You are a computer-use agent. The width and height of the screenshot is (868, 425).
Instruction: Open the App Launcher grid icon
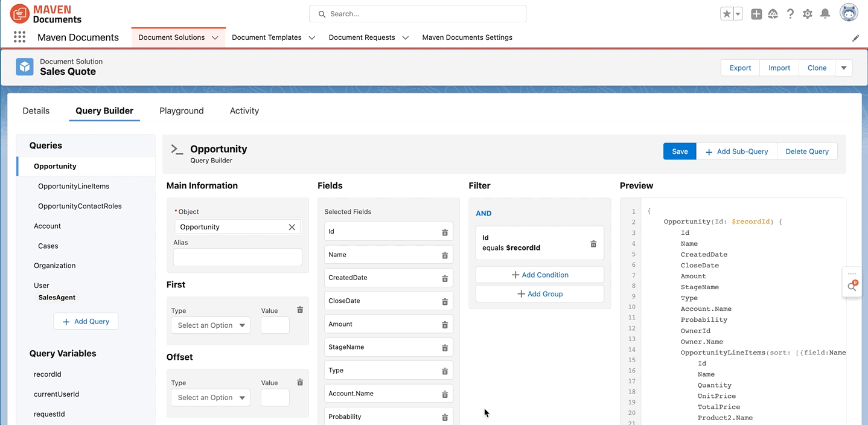coord(19,37)
